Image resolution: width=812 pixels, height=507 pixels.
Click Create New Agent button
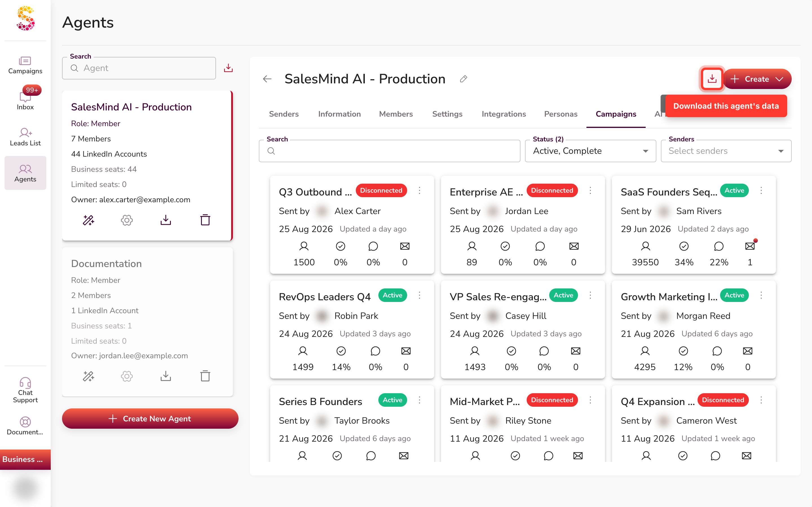(x=150, y=418)
